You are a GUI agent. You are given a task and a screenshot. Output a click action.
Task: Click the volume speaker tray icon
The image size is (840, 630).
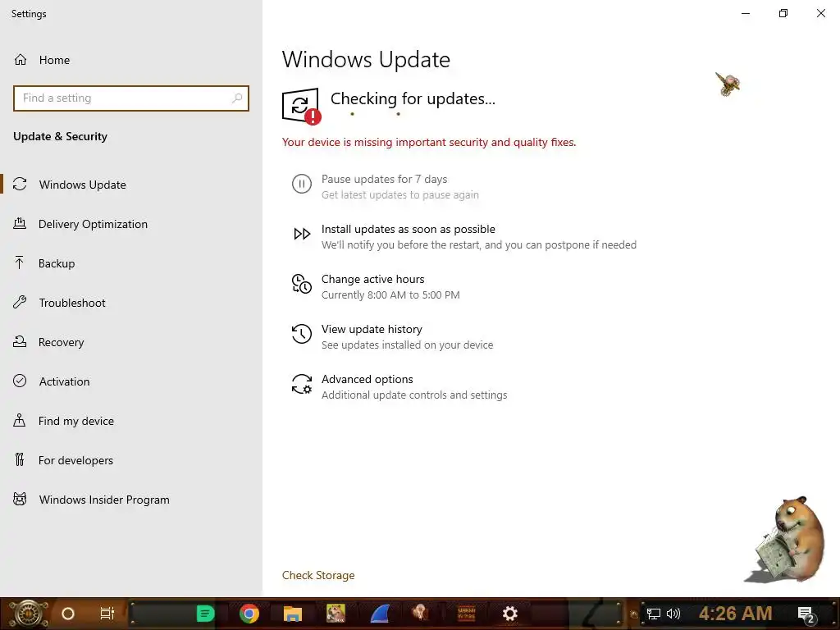pyautogui.click(x=673, y=614)
